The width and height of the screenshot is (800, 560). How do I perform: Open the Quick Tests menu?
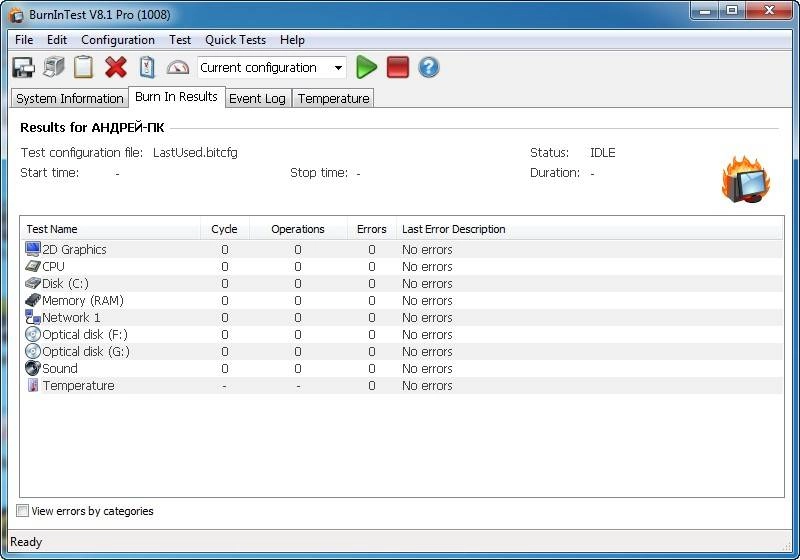tap(235, 40)
